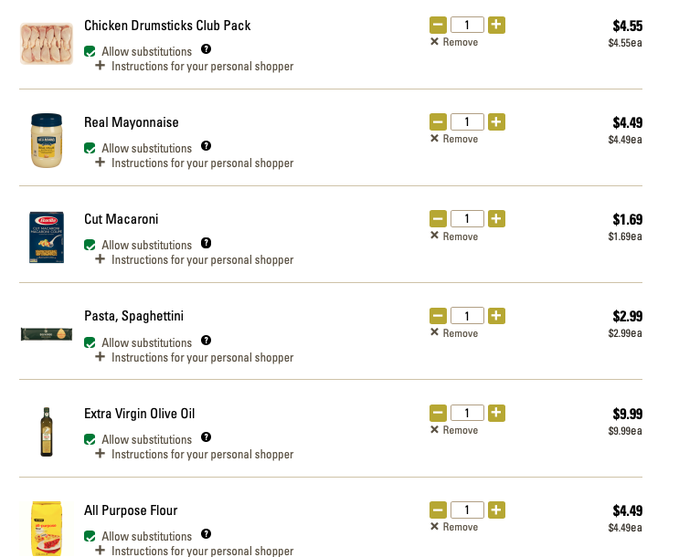700x557 pixels.
Task: Disable substitutions for Pasta, Spaghettini
Action: (x=90, y=342)
